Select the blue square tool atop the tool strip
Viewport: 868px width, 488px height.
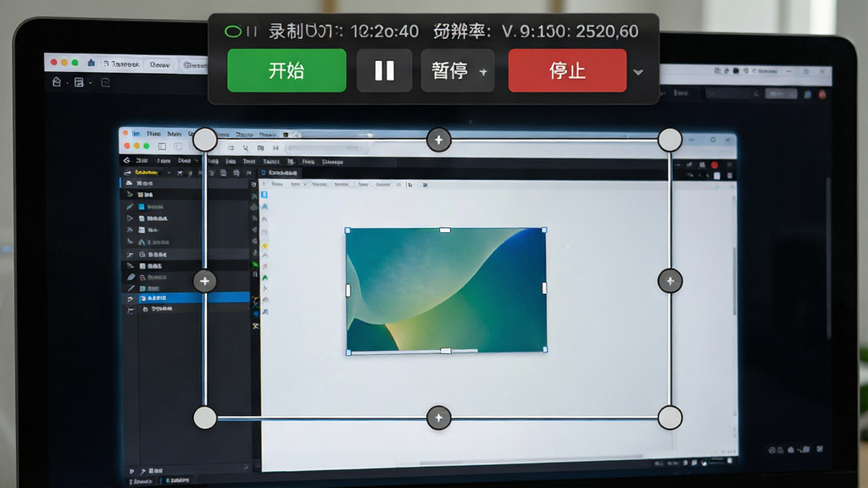coord(264,194)
